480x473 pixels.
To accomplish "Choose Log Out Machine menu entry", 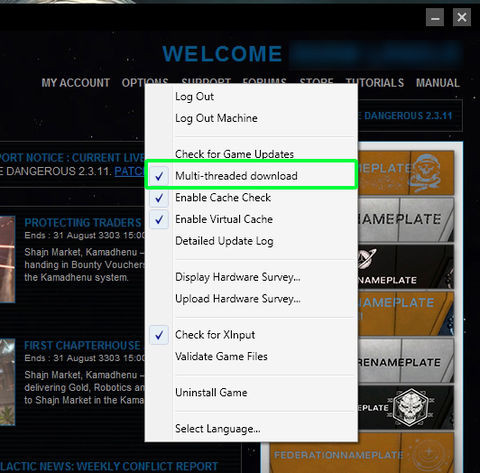I will tap(251, 118).
